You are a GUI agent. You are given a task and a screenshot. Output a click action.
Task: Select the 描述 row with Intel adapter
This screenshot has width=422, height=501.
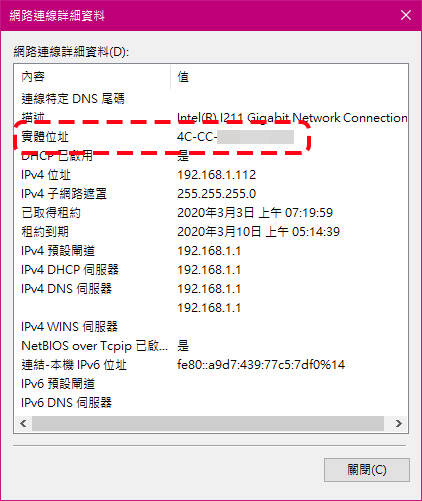coord(211,118)
